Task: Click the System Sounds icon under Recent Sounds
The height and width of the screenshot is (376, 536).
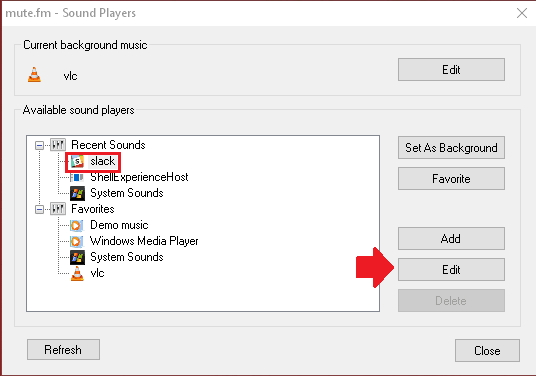Action: [x=77, y=193]
